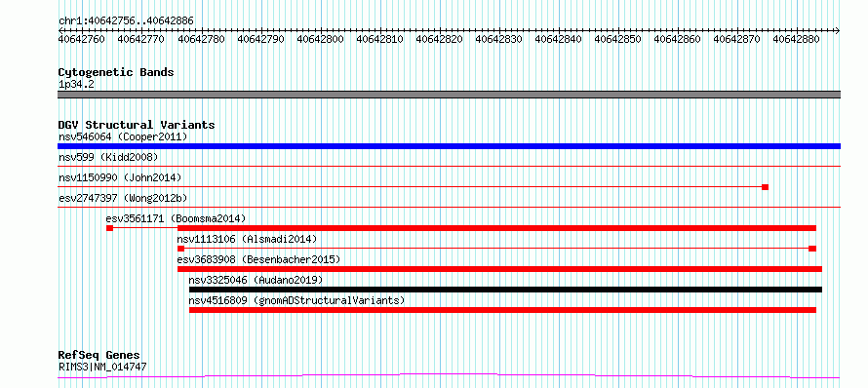Click ruler position 40642850
868x388 pixels.
pyautogui.click(x=617, y=39)
